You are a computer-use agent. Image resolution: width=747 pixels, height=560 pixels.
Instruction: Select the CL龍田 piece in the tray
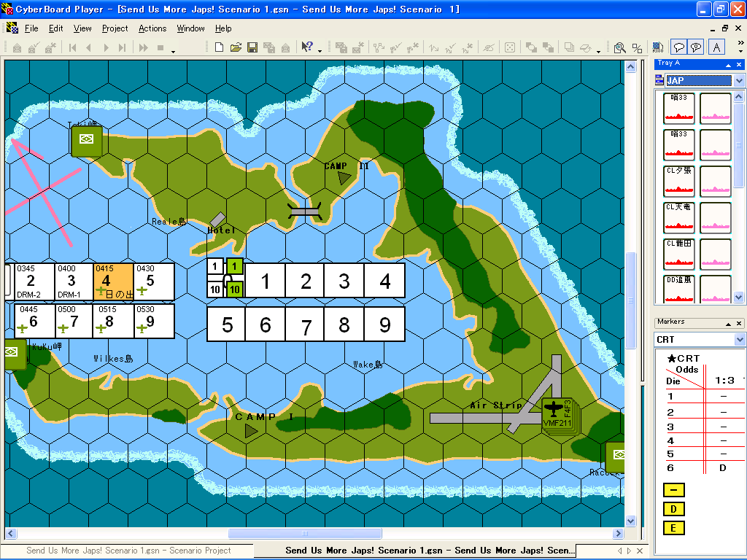[679, 254]
